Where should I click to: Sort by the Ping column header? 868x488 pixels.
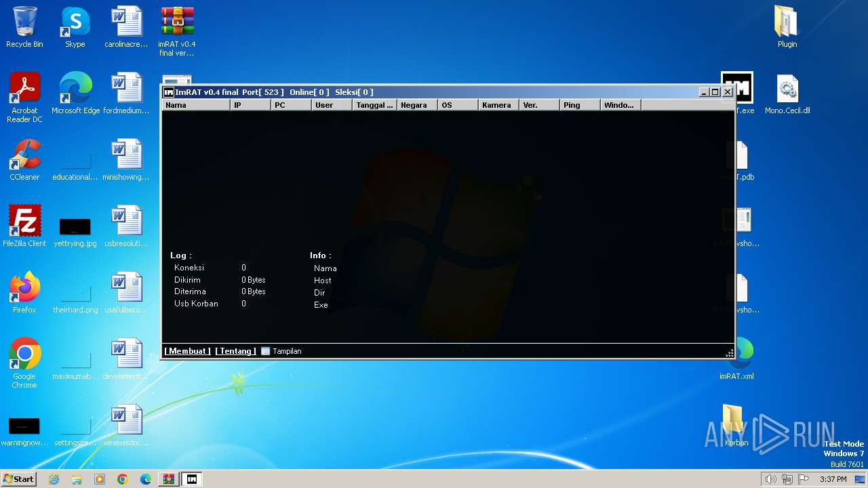point(580,105)
